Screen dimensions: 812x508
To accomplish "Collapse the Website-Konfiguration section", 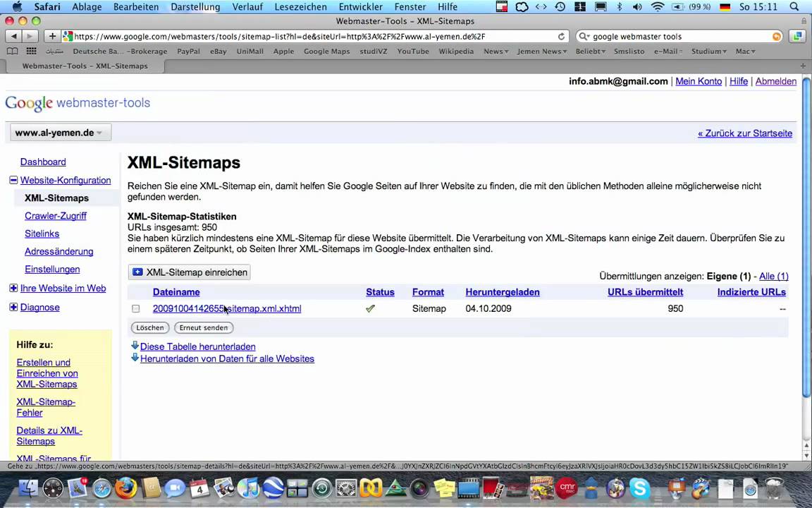I will pos(13,180).
